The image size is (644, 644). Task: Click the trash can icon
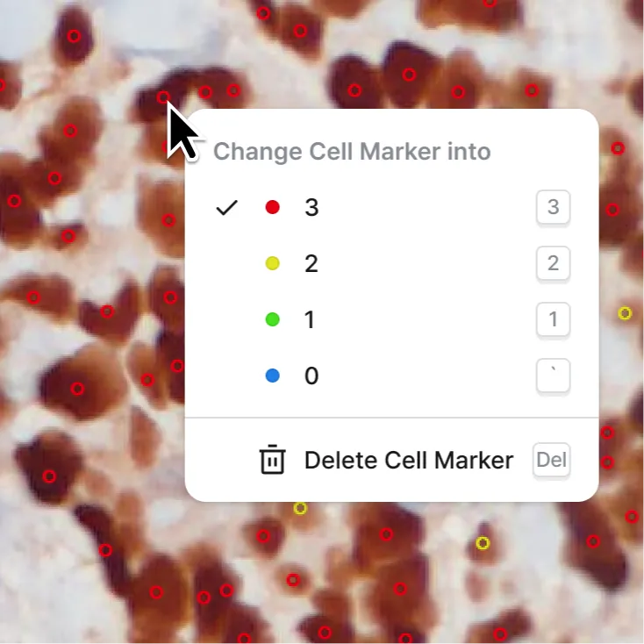pos(272,460)
